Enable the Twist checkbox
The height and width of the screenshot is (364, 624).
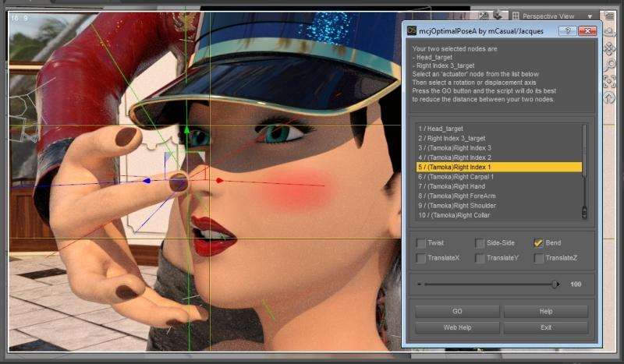pos(420,243)
